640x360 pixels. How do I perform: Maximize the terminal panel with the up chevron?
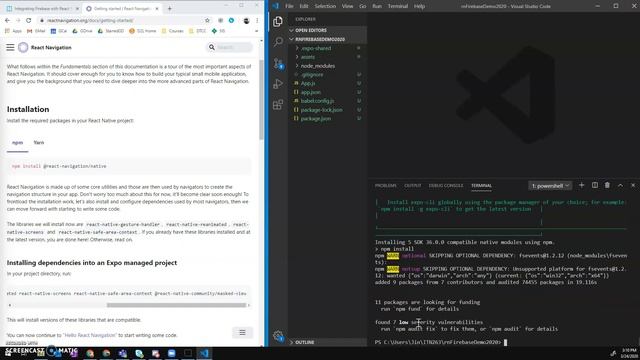620,185
